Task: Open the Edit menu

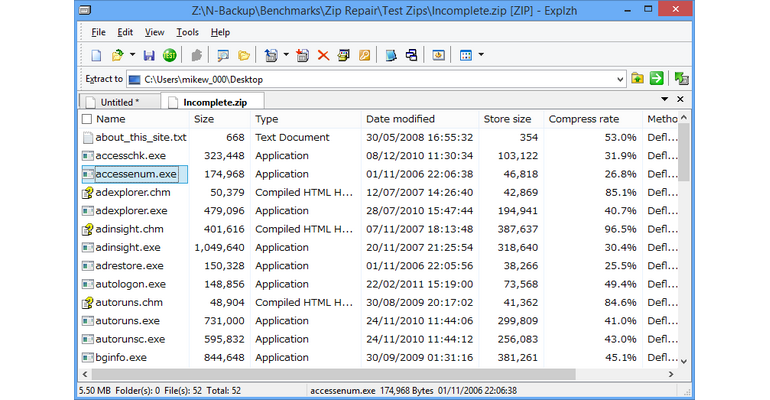Action: (125, 32)
